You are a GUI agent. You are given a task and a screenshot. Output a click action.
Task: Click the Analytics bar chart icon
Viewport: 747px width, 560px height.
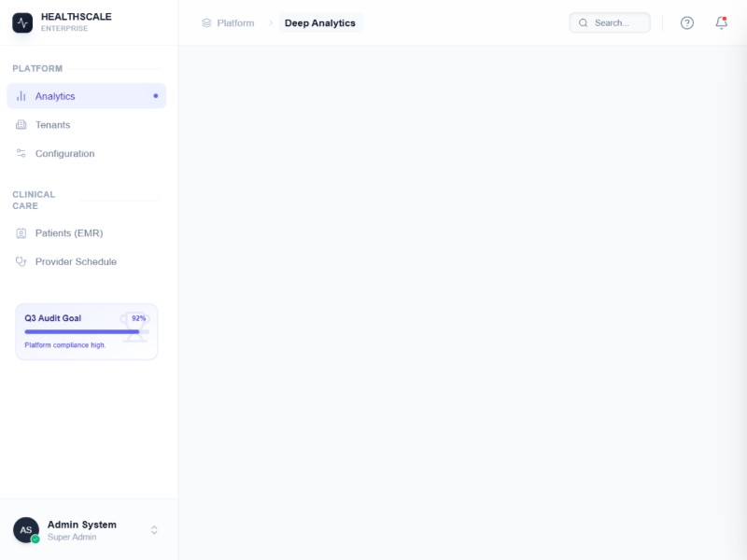tap(21, 96)
